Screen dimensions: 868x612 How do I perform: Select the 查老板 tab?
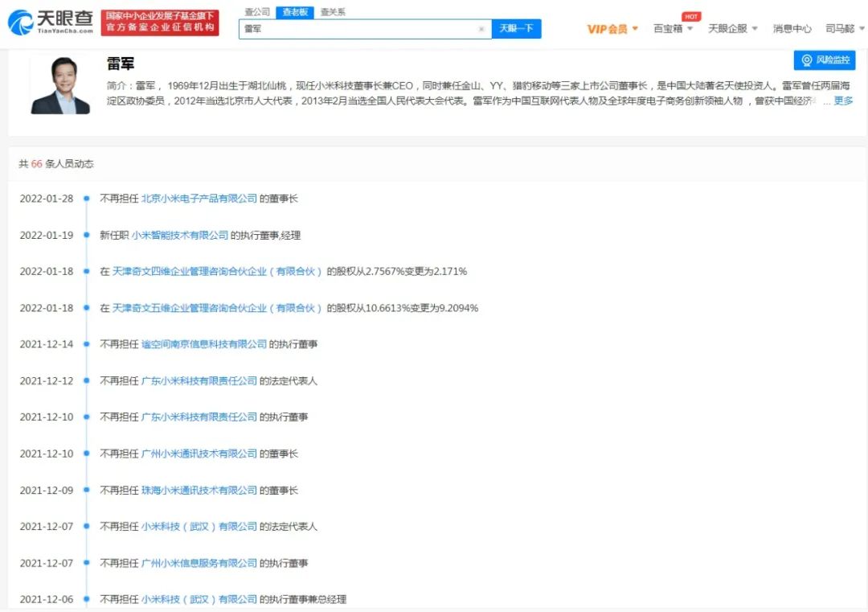pos(294,11)
